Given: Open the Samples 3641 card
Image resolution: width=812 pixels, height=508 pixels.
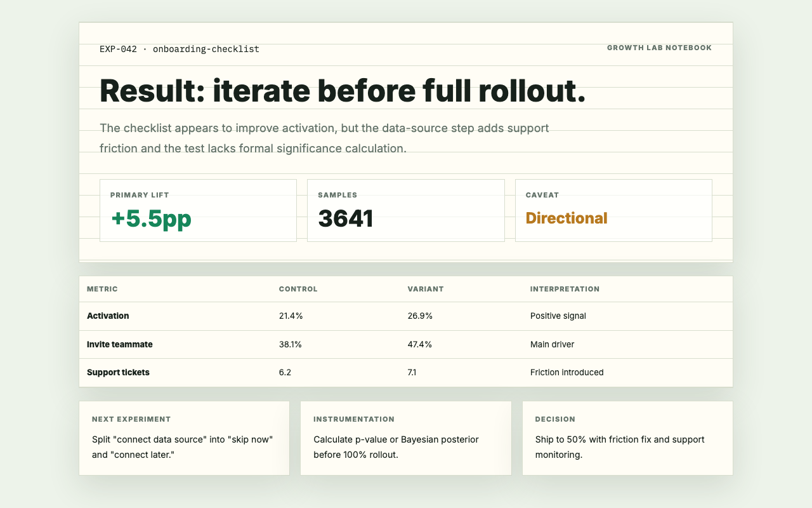Looking at the screenshot, I should coord(406,210).
